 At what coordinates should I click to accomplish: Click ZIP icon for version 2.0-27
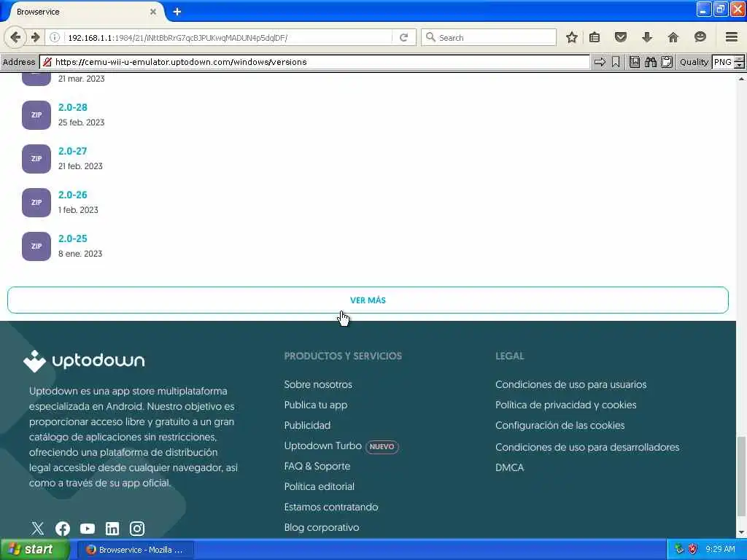coord(36,158)
